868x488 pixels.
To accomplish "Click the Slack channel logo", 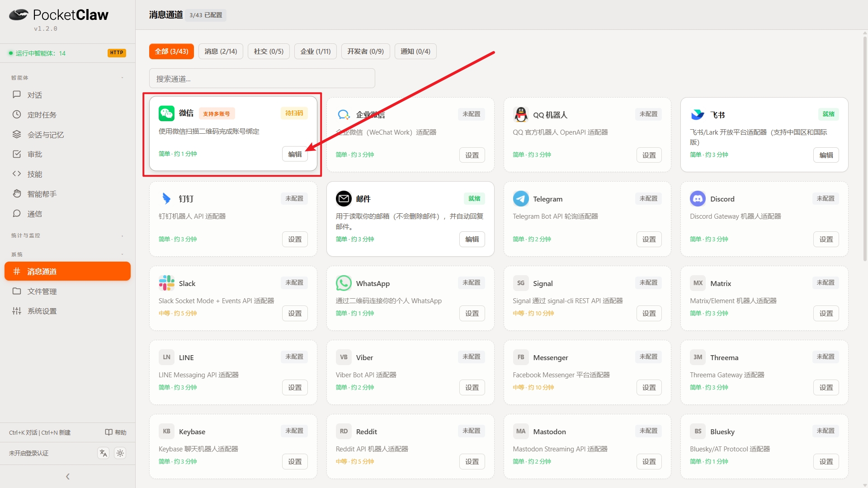I will click(166, 283).
